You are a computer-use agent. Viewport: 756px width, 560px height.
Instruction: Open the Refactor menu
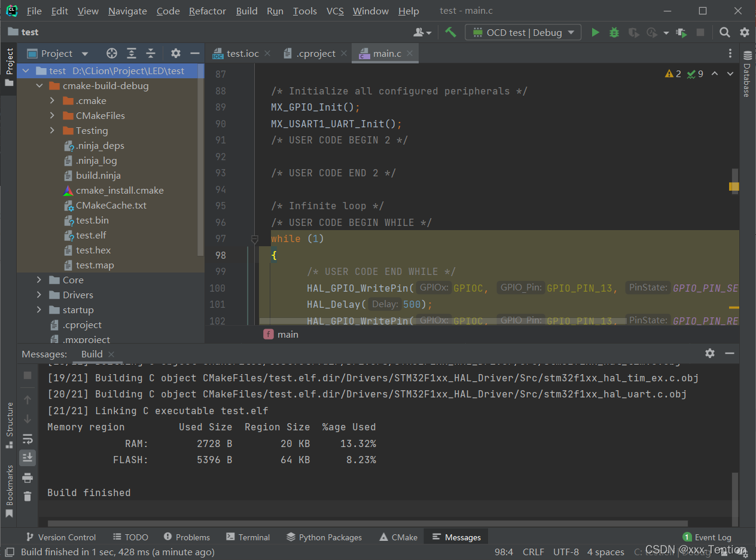(207, 11)
